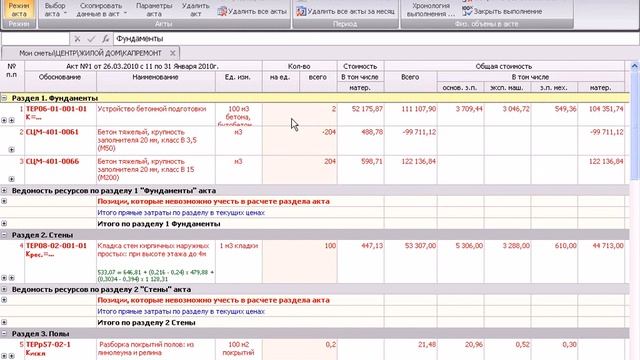Click 'Закрыть выполнение' label
This screenshot has height=360, width=640.
tap(508, 11)
